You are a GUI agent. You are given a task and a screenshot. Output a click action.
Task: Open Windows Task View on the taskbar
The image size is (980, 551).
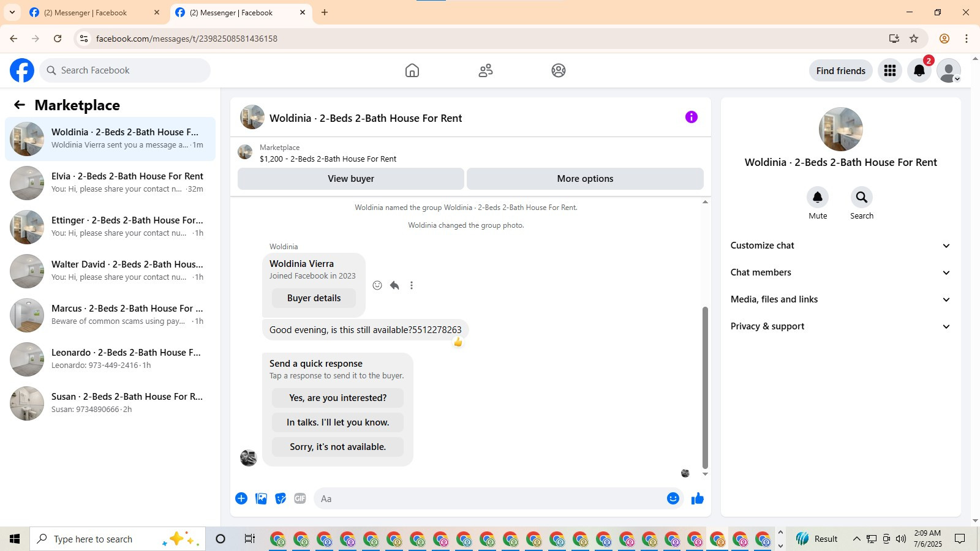pos(249,539)
